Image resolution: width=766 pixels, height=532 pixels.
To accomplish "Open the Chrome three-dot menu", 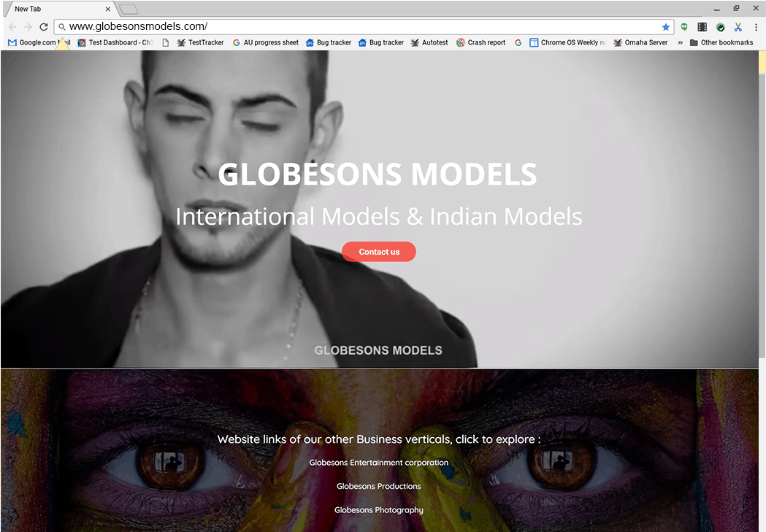I will click(756, 27).
